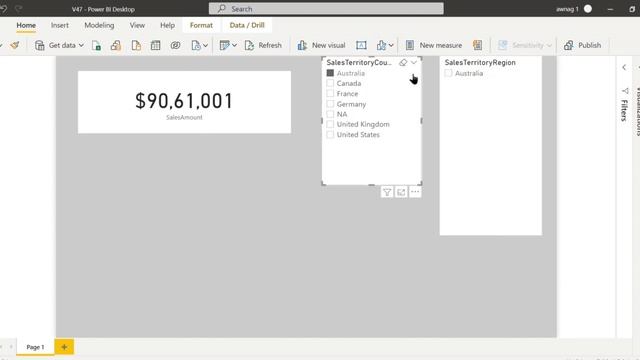Click the Format painter brush icon
Screen dimensions: 640x360
(x=15, y=45)
